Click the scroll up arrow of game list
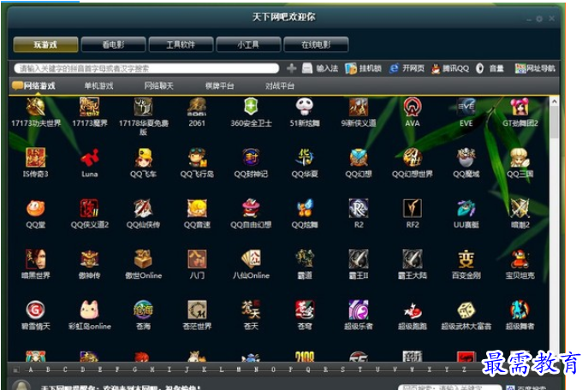This screenshot has height=390, width=588. coord(555,102)
